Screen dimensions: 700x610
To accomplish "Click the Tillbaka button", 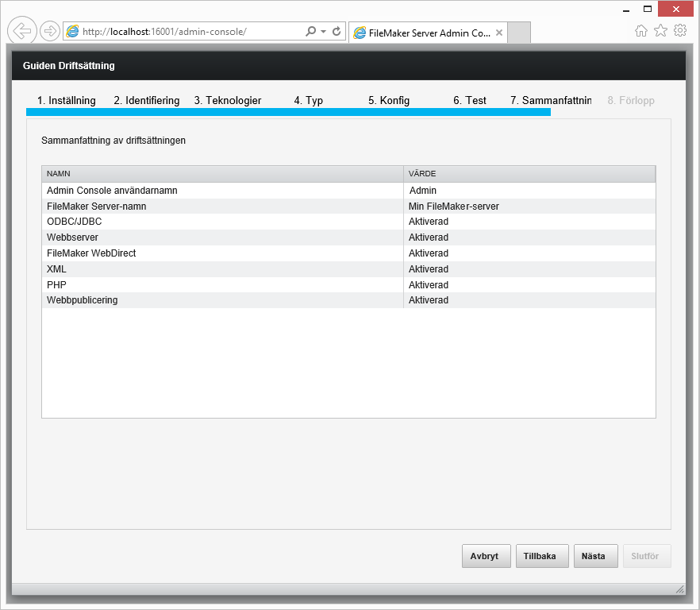I will click(542, 556).
